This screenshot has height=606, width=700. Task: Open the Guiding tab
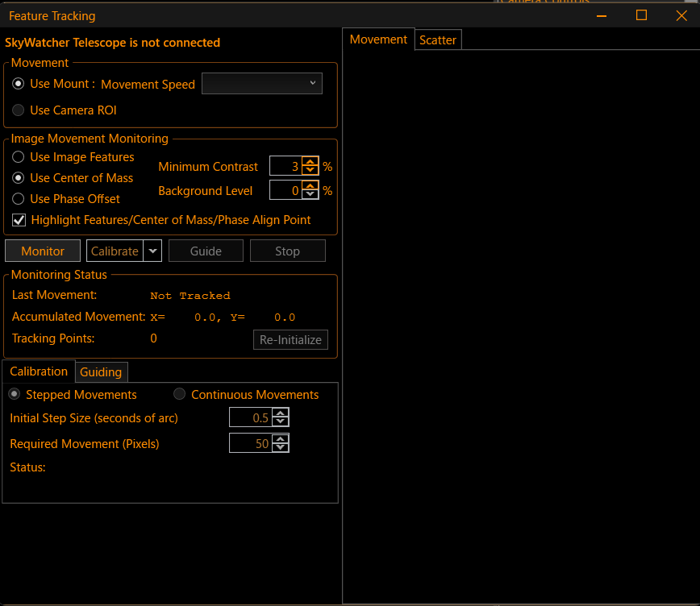101,371
